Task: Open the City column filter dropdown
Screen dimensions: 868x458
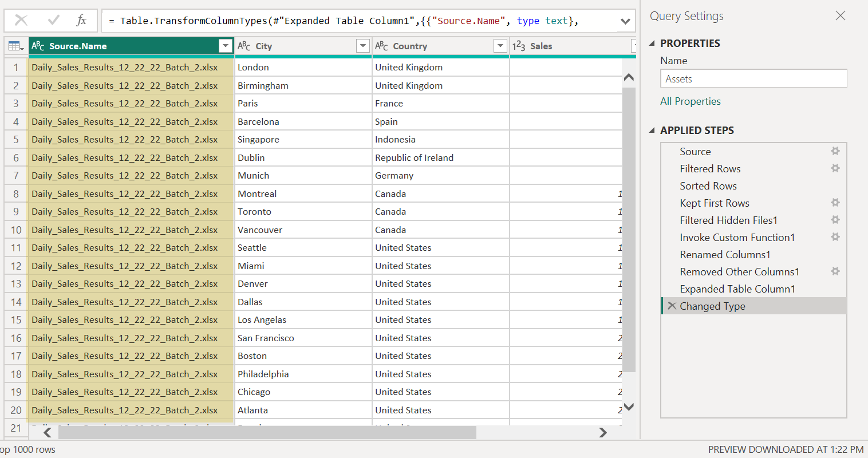Action: pyautogui.click(x=362, y=46)
